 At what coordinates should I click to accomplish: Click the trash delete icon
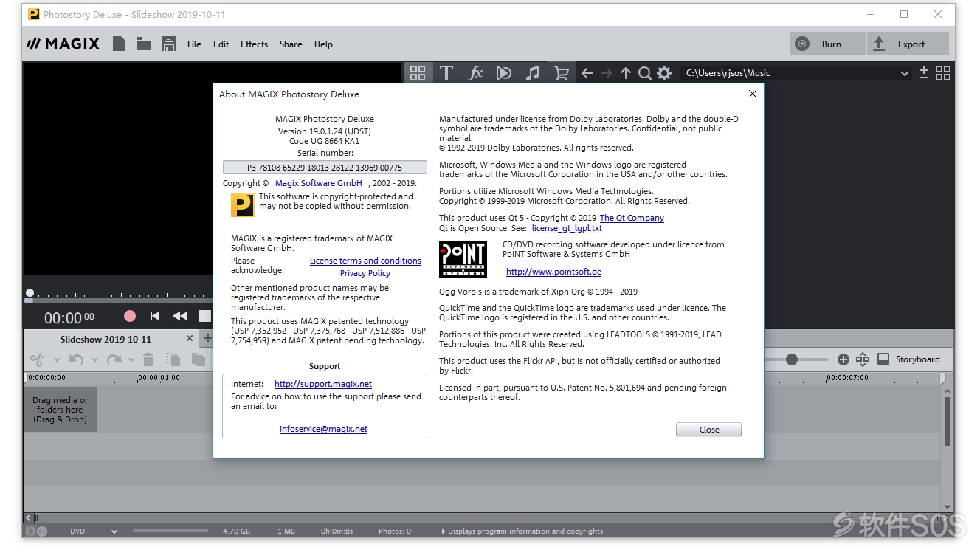click(148, 359)
